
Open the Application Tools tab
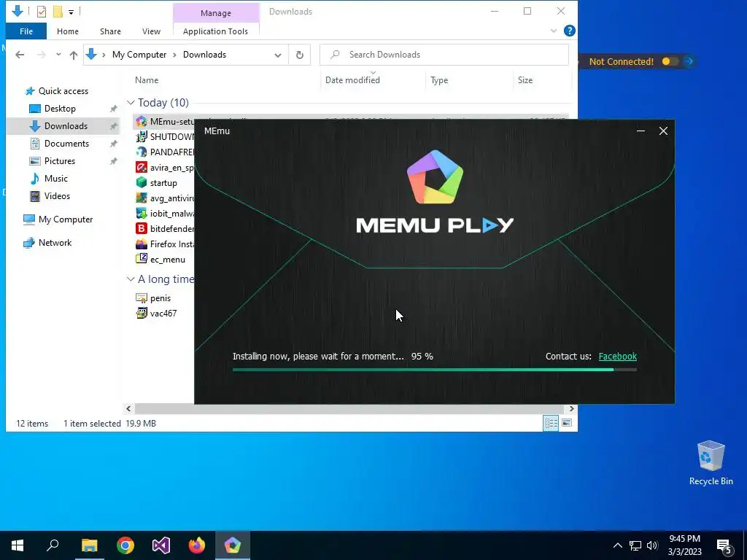[x=215, y=31]
